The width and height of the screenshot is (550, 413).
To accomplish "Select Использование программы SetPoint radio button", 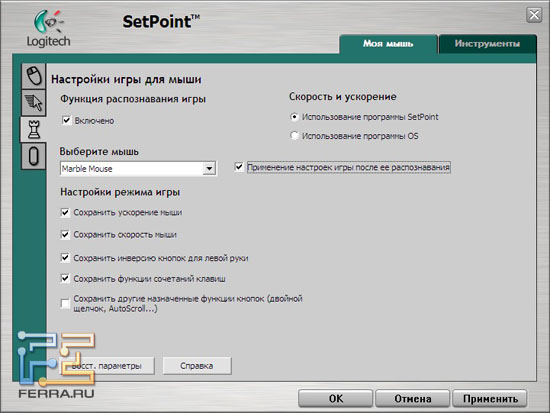I will click(x=294, y=117).
